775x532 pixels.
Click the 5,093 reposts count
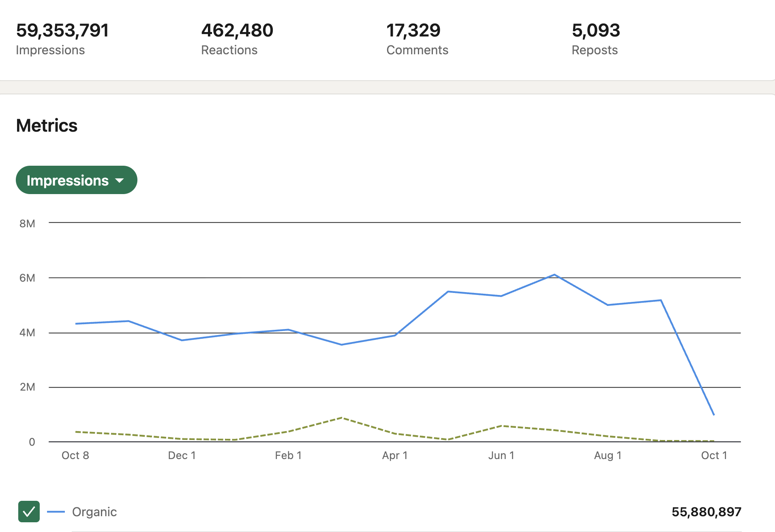click(596, 30)
